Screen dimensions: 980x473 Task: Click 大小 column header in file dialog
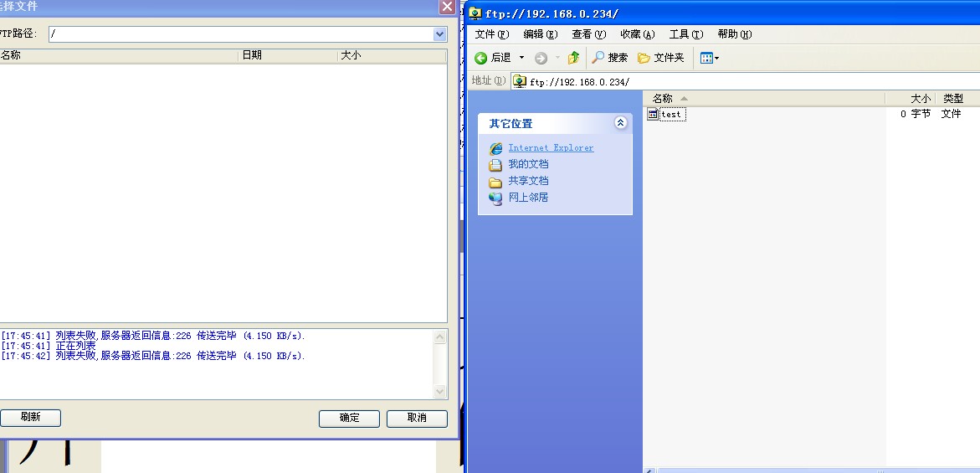pos(392,55)
